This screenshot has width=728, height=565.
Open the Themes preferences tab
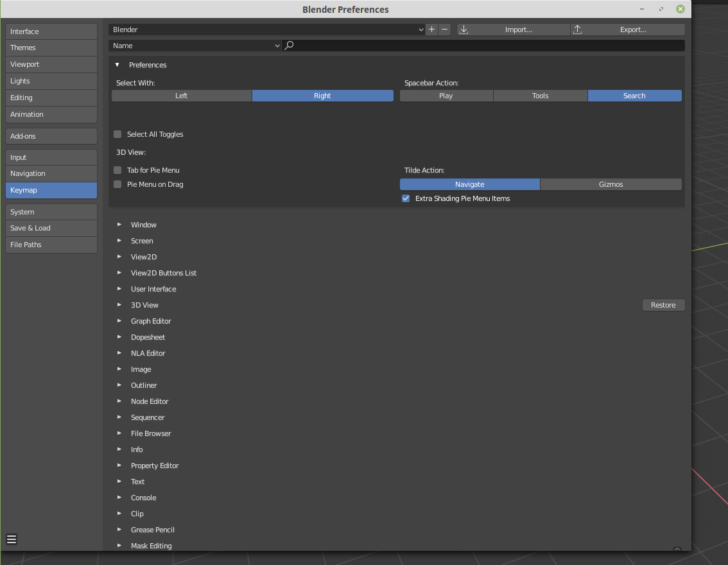(51, 48)
